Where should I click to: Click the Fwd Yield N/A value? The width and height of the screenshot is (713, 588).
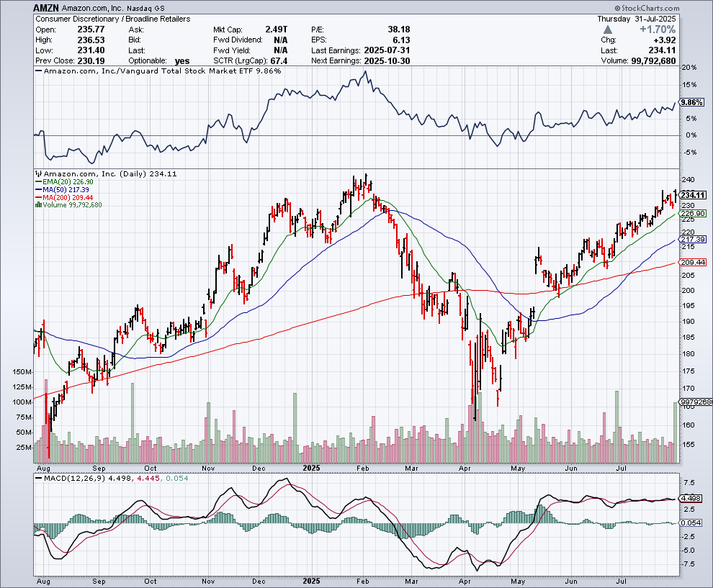coord(281,50)
